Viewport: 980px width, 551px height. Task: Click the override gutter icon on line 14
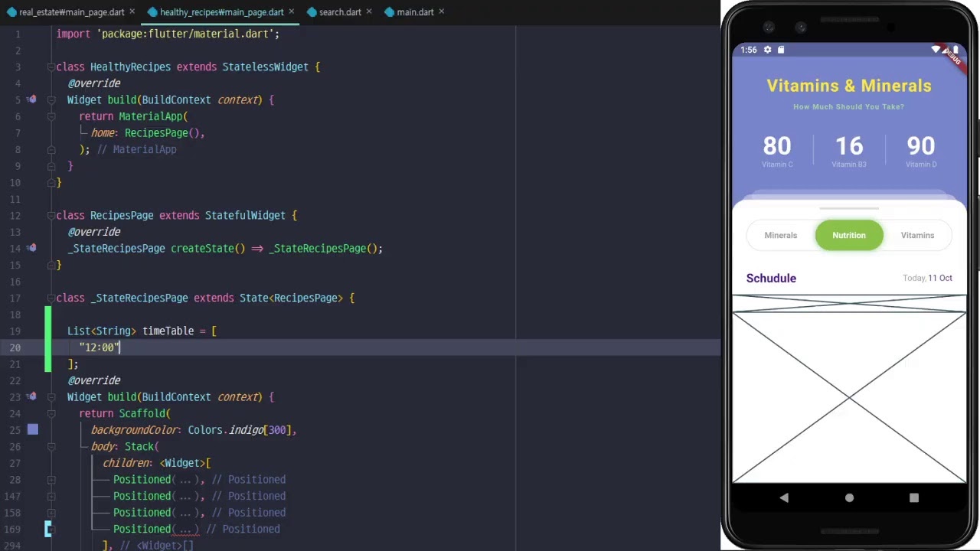coord(31,248)
